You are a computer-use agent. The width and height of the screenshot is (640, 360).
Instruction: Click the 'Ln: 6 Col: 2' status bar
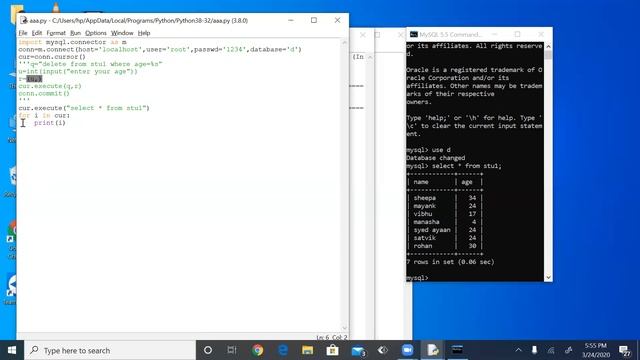click(331, 337)
